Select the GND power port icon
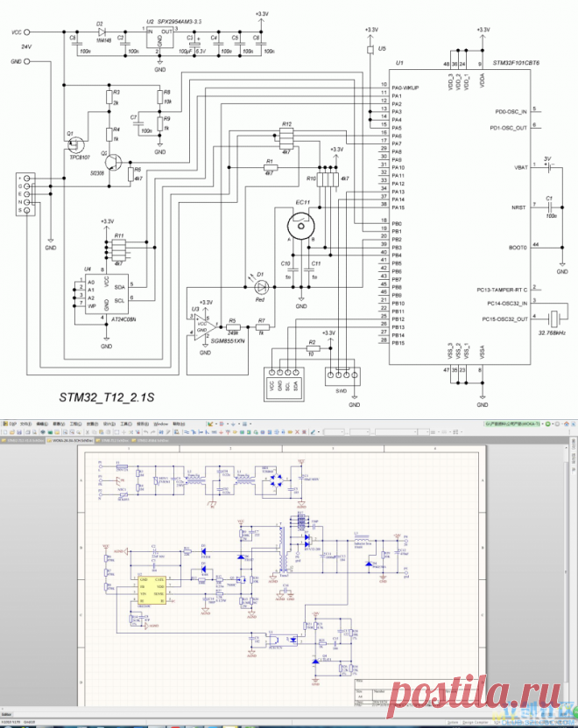The image size is (578, 728). [222, 431]
